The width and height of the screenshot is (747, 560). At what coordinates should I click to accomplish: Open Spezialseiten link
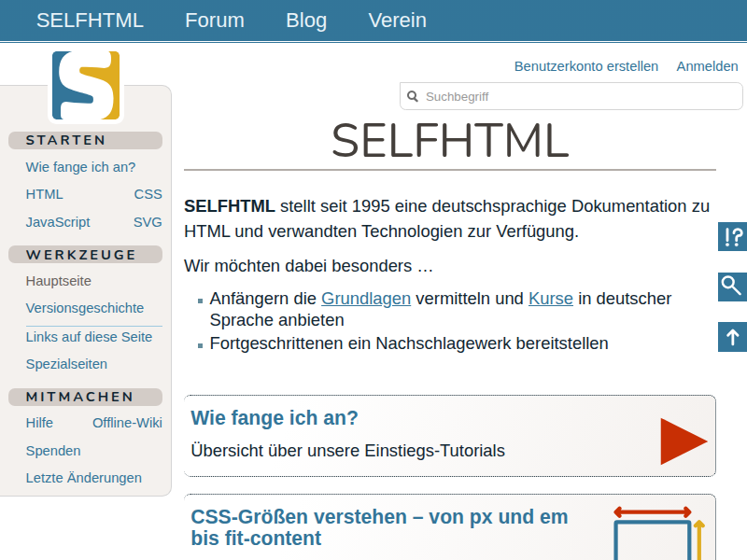(x=66, y=364)
